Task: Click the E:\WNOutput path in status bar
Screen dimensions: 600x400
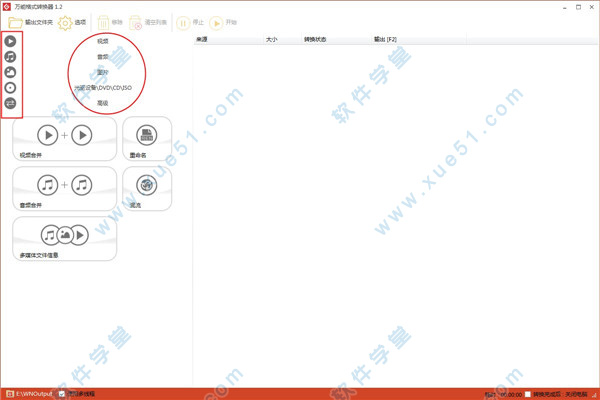Action: pyautogui.click(x=33, y=394)
